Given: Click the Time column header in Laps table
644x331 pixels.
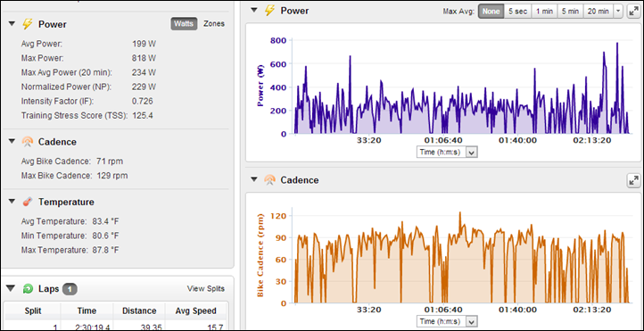Looking at the screenshot, I should tap(87, 310).
